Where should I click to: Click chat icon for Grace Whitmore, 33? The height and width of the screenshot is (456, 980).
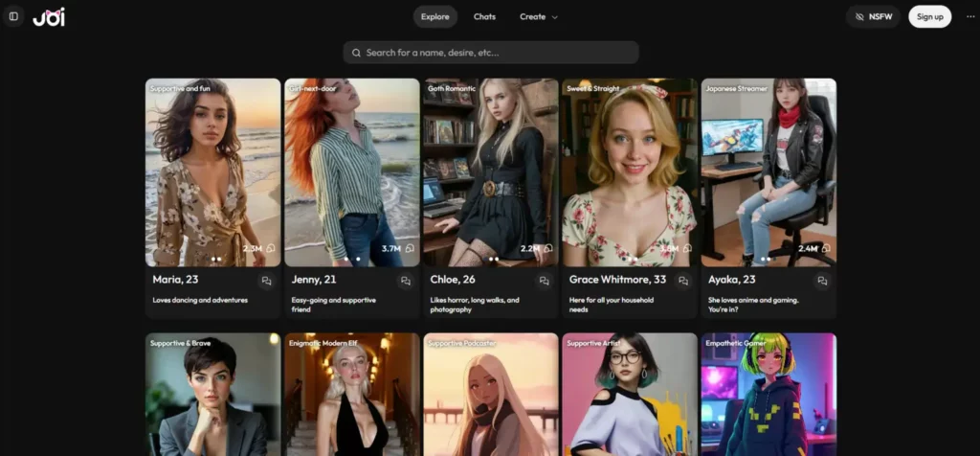point(683,281)
